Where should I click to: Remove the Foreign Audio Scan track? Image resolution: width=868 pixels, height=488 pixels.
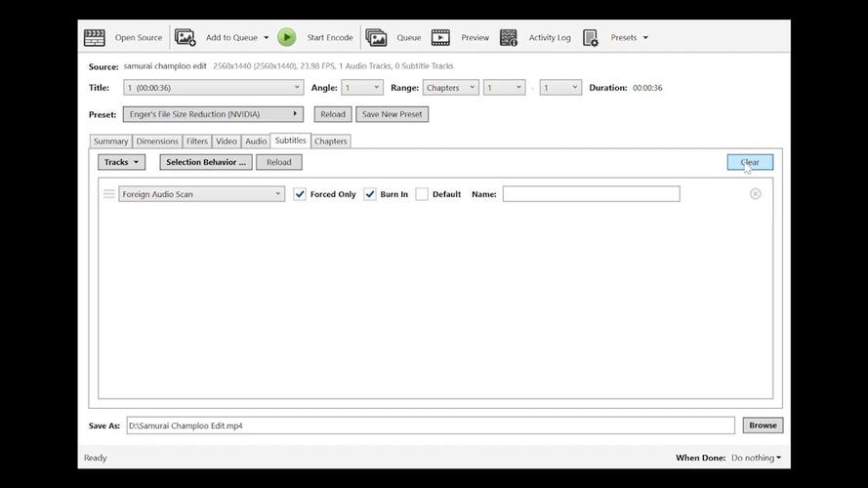(x=755, y=193)
